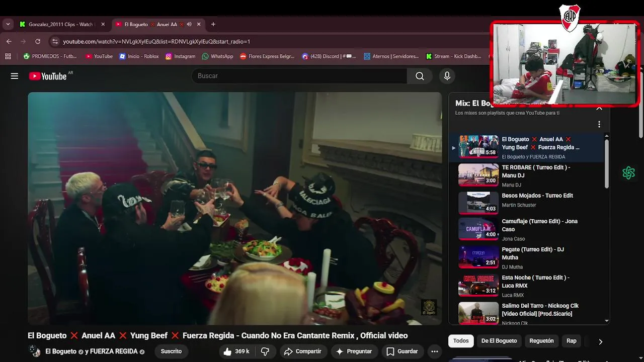Play Pegate Turreo Edit thumbnail

click(478, 257)
